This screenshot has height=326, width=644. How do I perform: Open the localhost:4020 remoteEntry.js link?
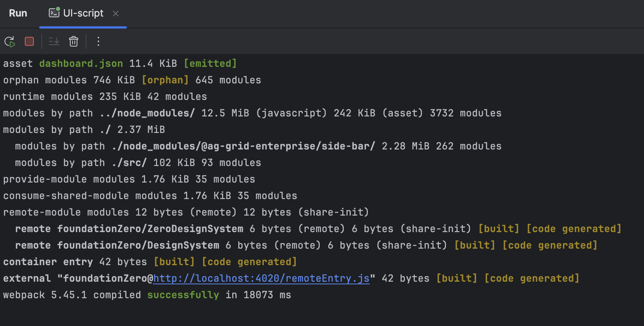coord(262,278)
